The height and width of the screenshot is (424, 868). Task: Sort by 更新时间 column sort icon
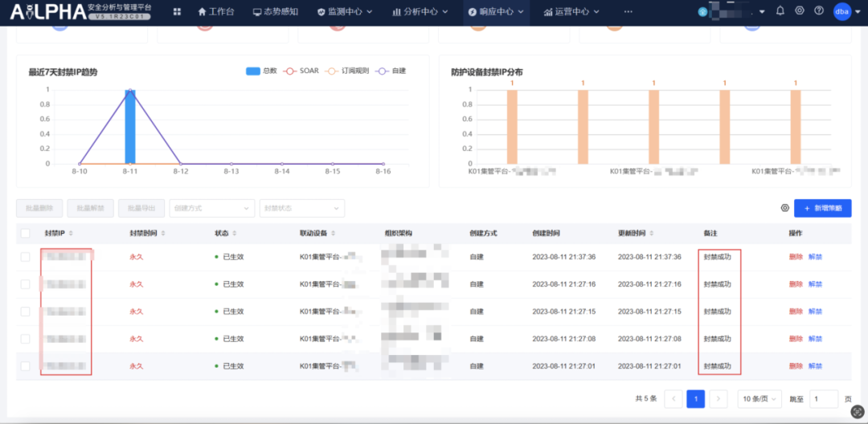pos(650,233)
